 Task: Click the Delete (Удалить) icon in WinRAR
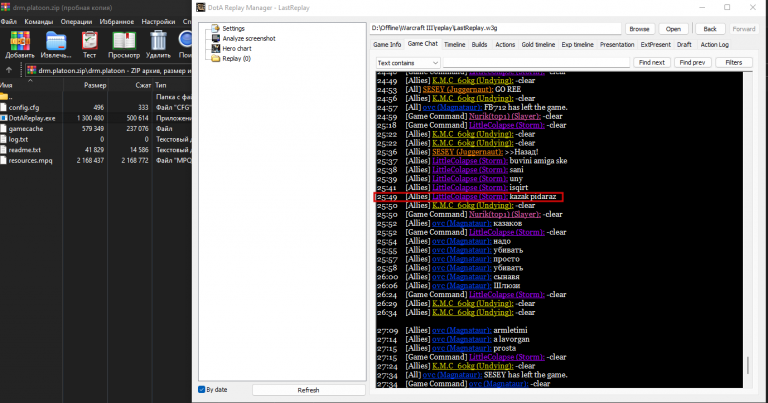pyautogui.click(x=158, y=41)
